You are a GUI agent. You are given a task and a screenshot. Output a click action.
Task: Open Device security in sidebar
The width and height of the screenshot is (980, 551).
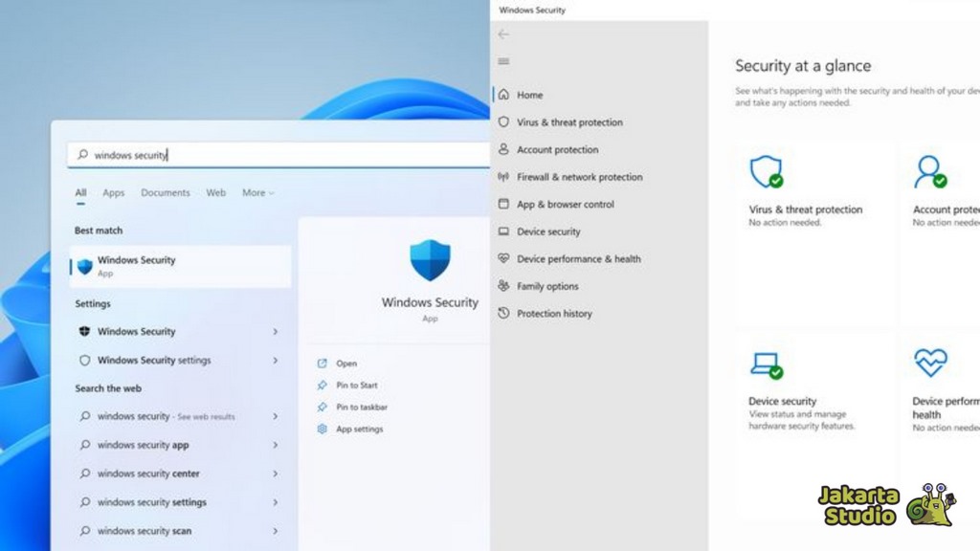[x=548, y=231]
